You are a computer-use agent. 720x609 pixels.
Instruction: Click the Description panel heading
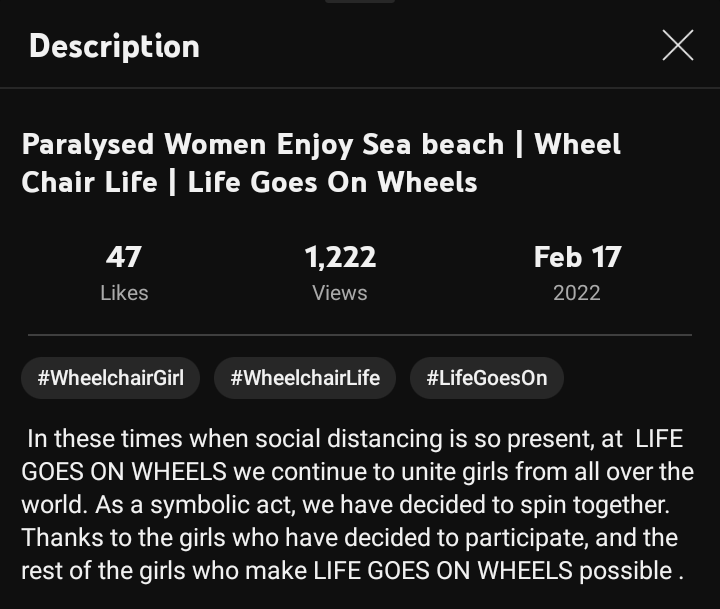(114, 46)
